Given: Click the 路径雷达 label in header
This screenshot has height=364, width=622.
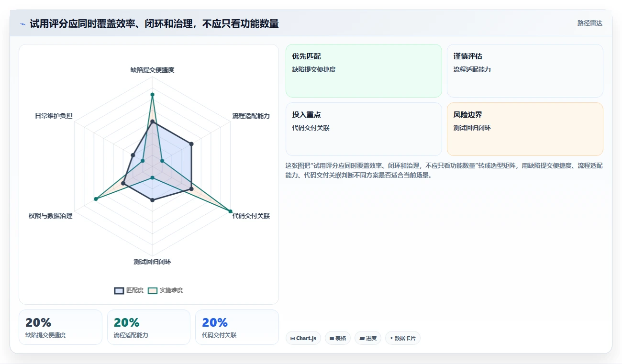Looking at the screenshot, I should [589, 23].
